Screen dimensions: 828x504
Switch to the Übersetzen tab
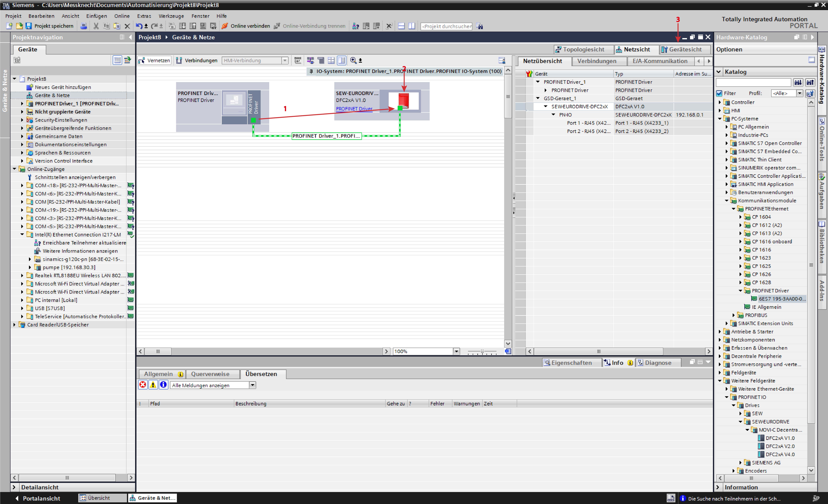click(x=263, y=373)
